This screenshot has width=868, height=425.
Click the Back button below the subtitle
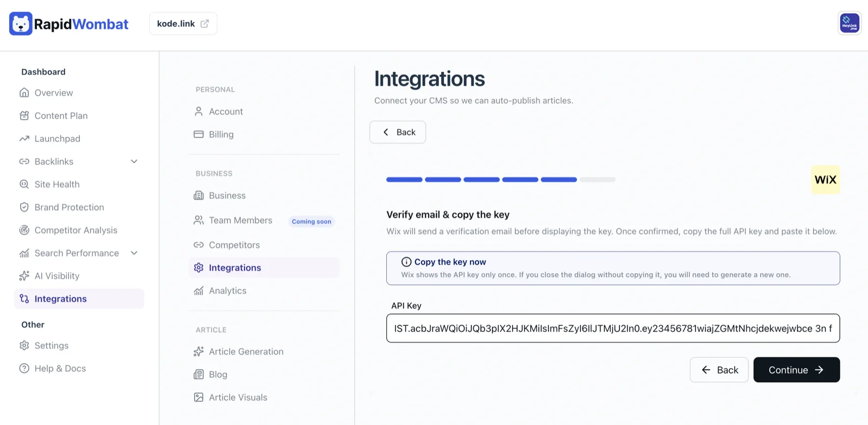coord(398,132)
